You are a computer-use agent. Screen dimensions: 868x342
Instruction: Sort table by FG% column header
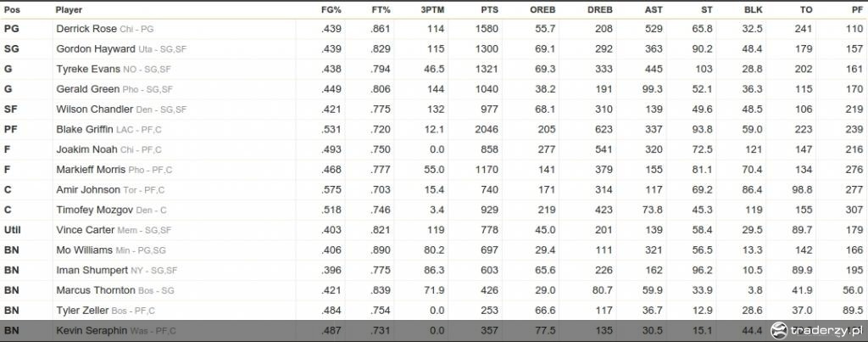pos(331,10)
